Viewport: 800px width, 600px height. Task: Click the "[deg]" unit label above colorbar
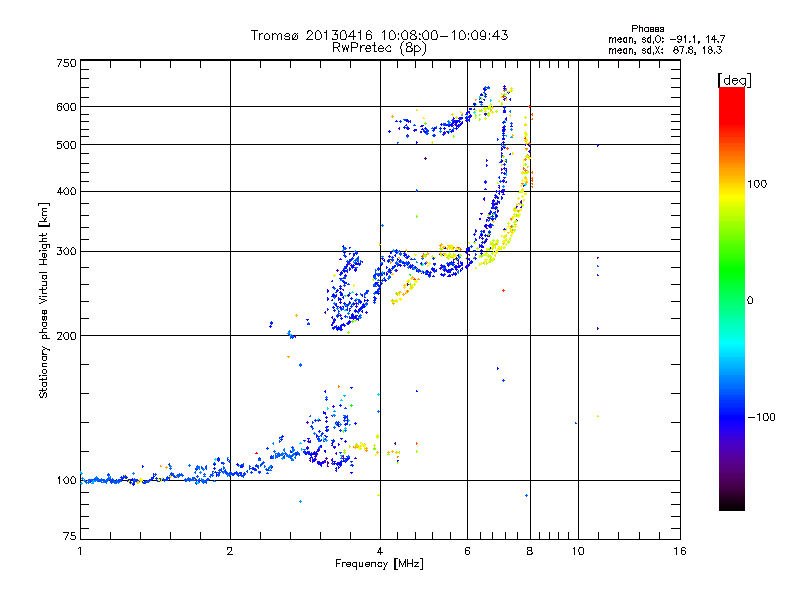pos(734,80)
